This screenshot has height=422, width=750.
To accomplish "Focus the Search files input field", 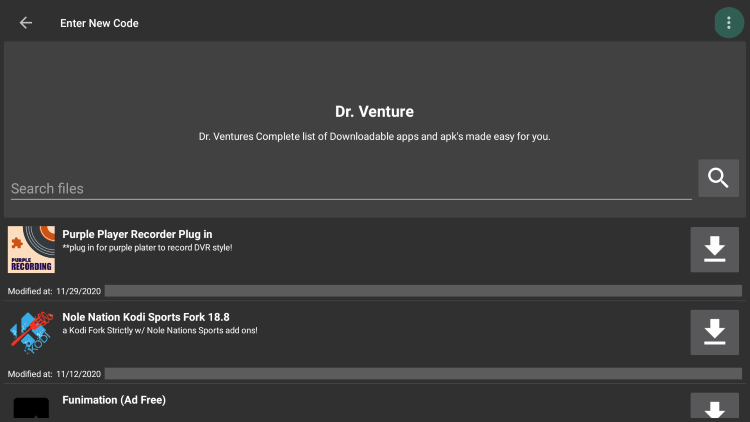I will pos(351,189).
